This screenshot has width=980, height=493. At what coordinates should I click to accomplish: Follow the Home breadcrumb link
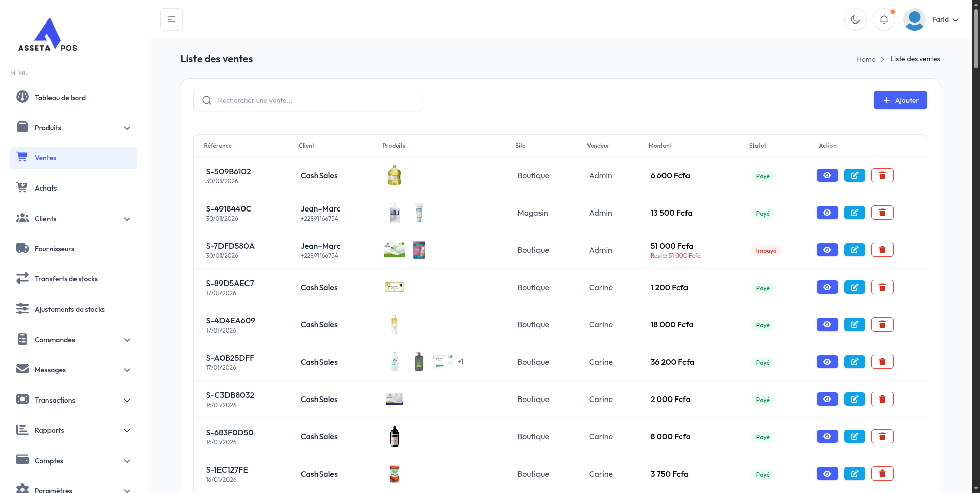[x=866, y=59]
